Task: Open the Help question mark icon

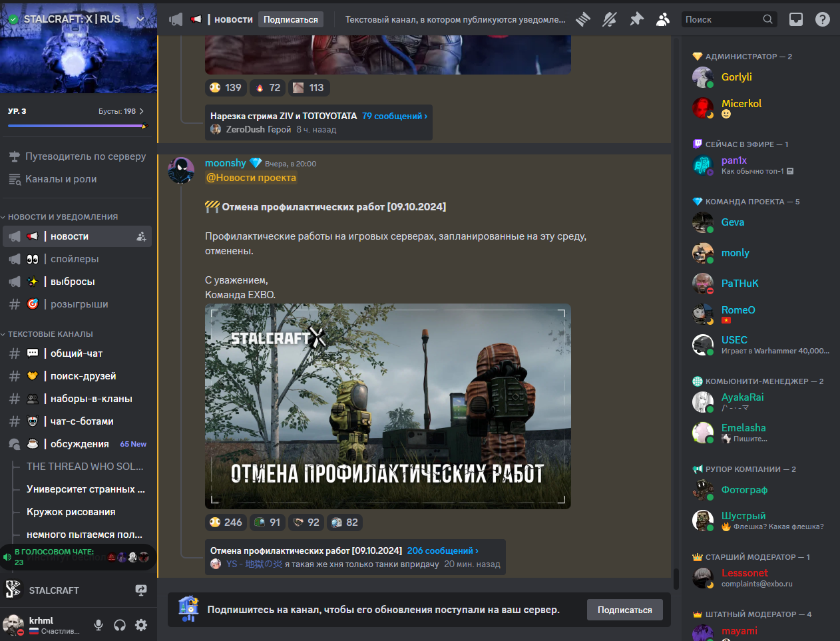Action: (823, 19)
